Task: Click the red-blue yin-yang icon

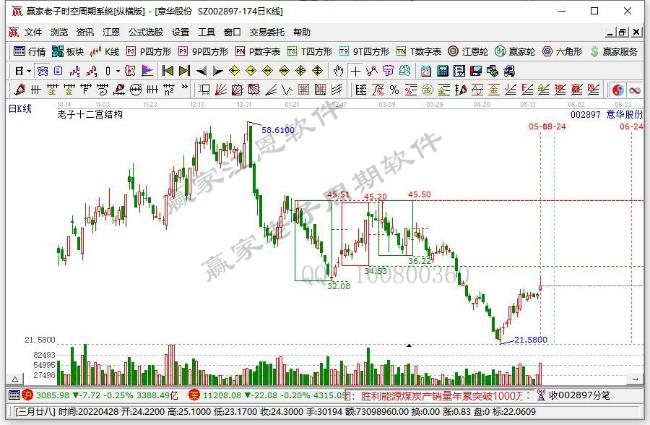Action: tap(618, 89)
